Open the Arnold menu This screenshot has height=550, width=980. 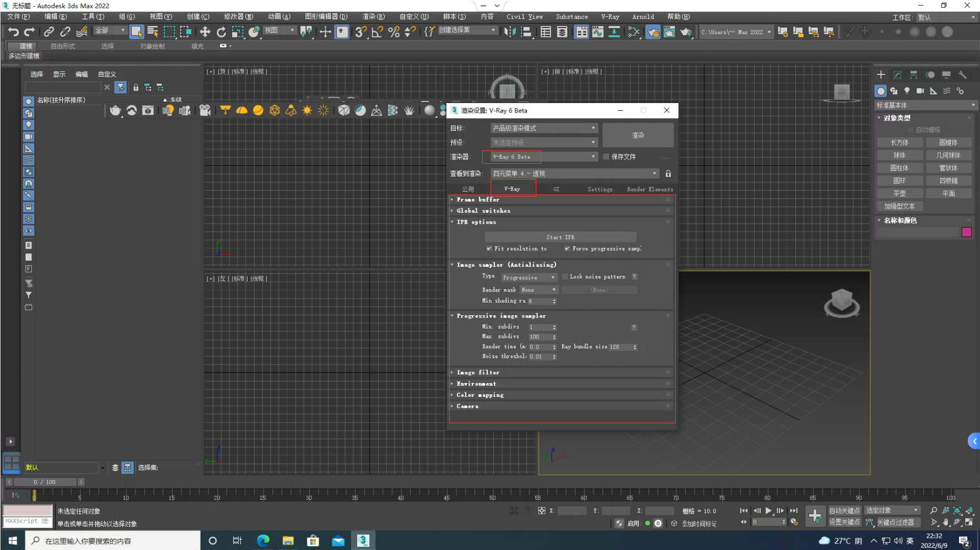(643, 17)
